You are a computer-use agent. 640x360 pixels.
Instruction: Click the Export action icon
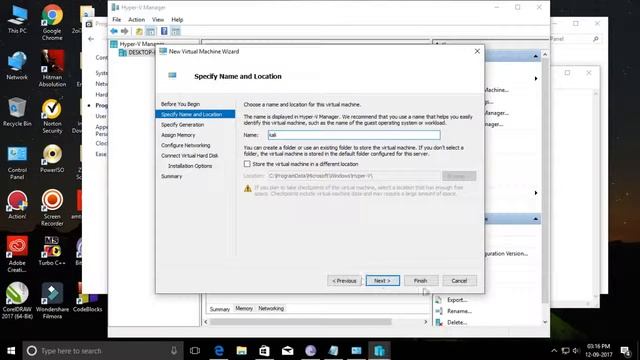click(x=439, y=300)
